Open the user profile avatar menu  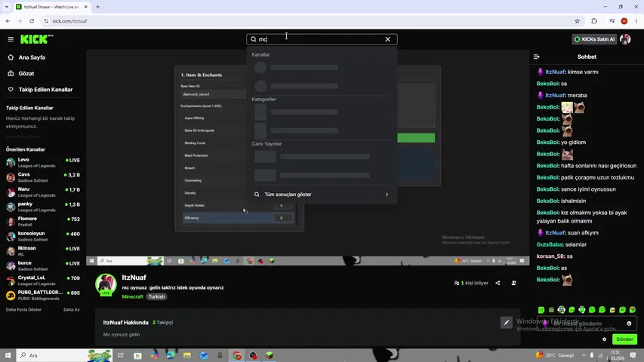pyautogui.click(x=625, y=39)
